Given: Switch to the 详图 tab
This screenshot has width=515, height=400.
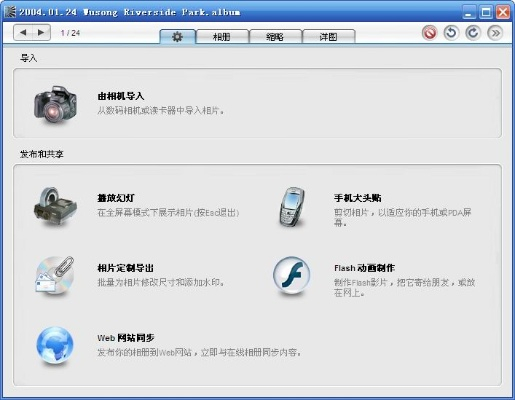Looking at the screenshot, I should pos(329,37).
